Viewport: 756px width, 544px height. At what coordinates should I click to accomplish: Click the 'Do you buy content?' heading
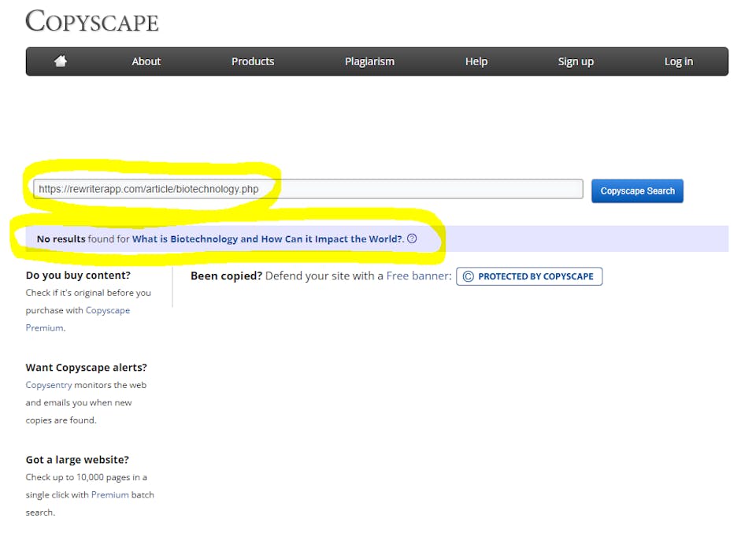[x=78, y=276]
